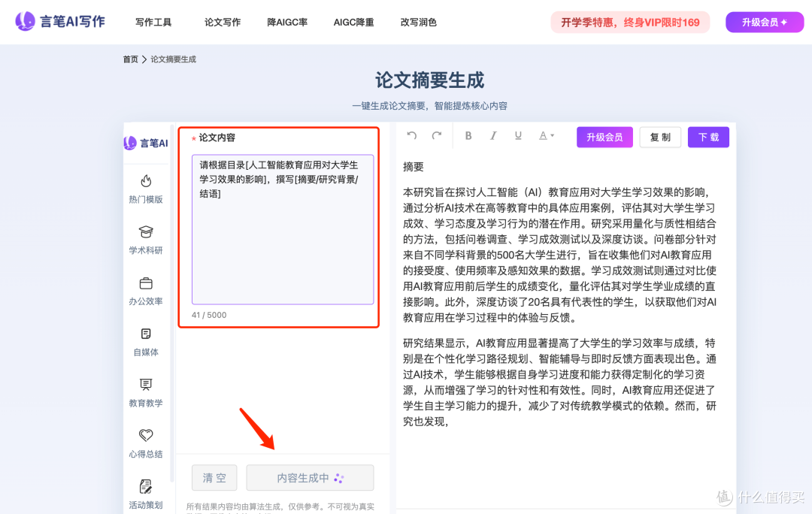Click the paragraph starting 研究结果显示
The width and height of the screenshot is (812, 514).
[560, 382]
